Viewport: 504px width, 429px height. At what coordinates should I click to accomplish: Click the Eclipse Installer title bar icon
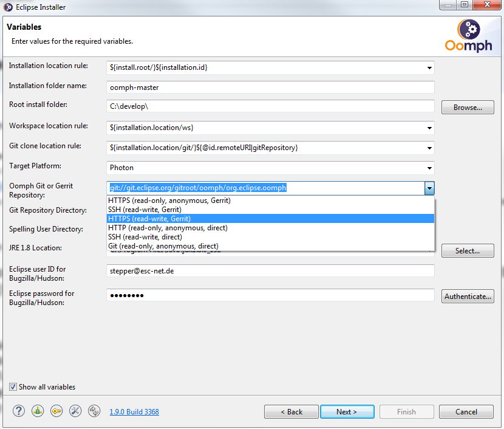pos(8,7)
